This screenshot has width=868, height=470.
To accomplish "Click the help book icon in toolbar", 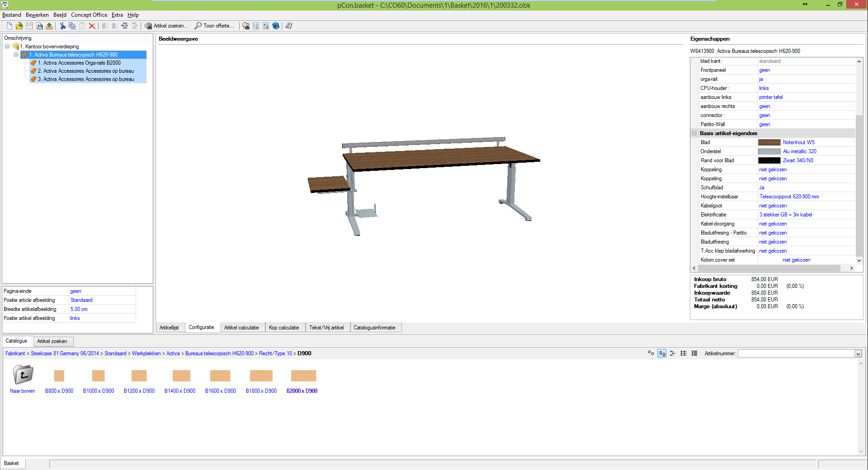I will click(289, 26).
